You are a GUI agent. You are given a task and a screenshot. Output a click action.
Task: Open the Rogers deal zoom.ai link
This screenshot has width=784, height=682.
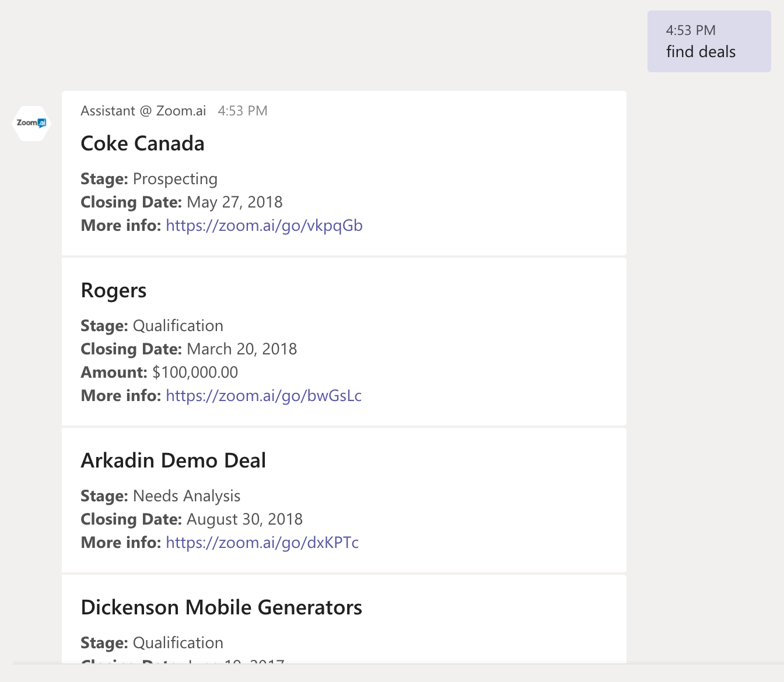pos(263,396)
